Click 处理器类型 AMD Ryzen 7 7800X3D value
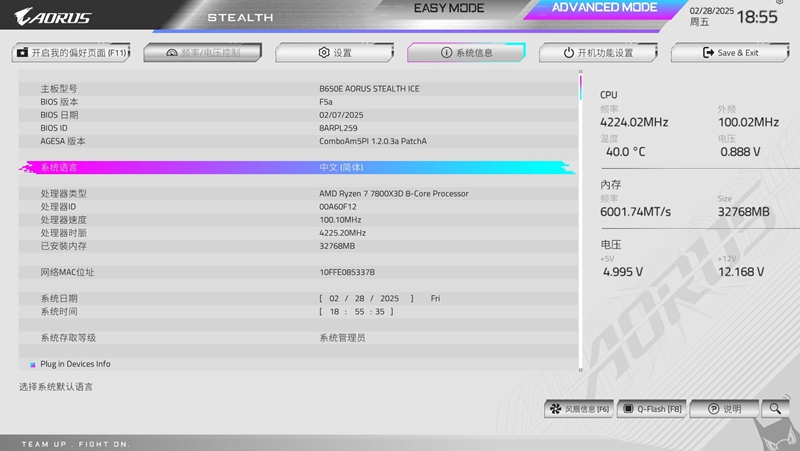The width and height of the screenshot is (800, 451). pos(394,194)
